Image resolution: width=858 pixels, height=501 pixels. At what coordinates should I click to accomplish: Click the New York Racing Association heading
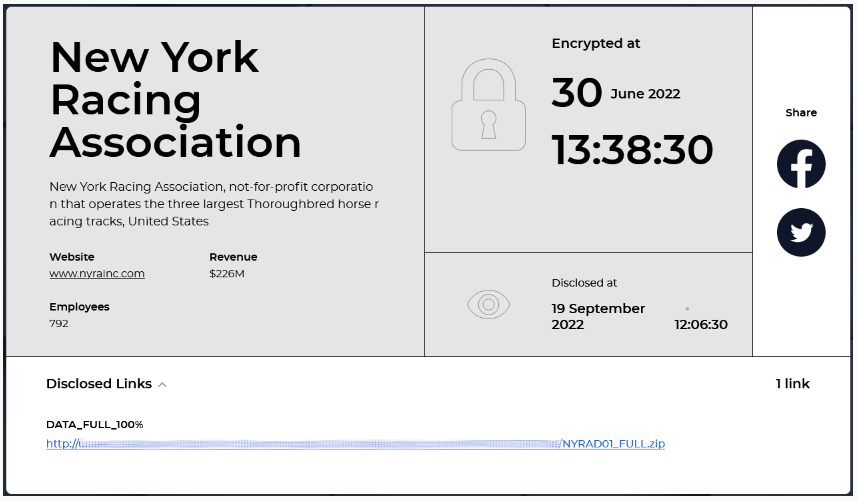(x=175, y=100)
